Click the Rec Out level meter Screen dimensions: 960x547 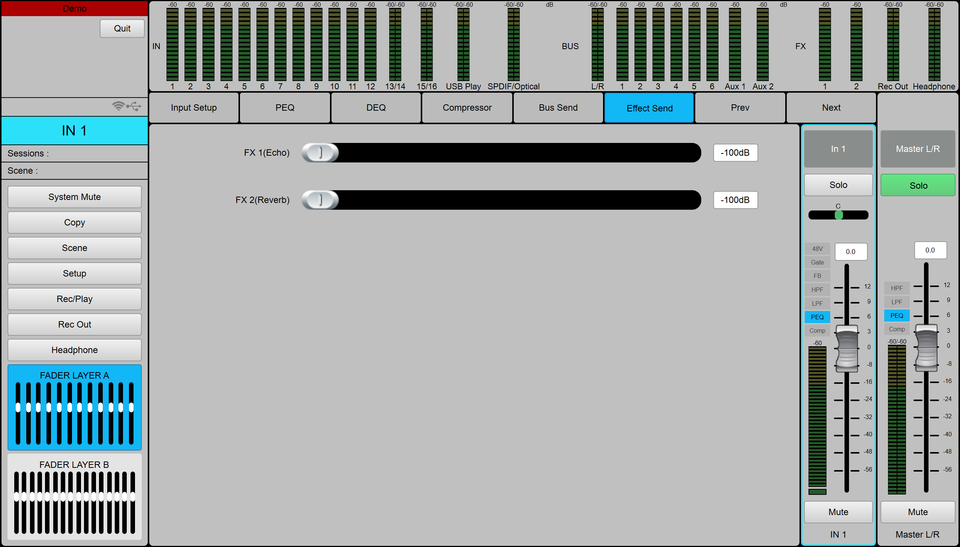coord(893,45)
